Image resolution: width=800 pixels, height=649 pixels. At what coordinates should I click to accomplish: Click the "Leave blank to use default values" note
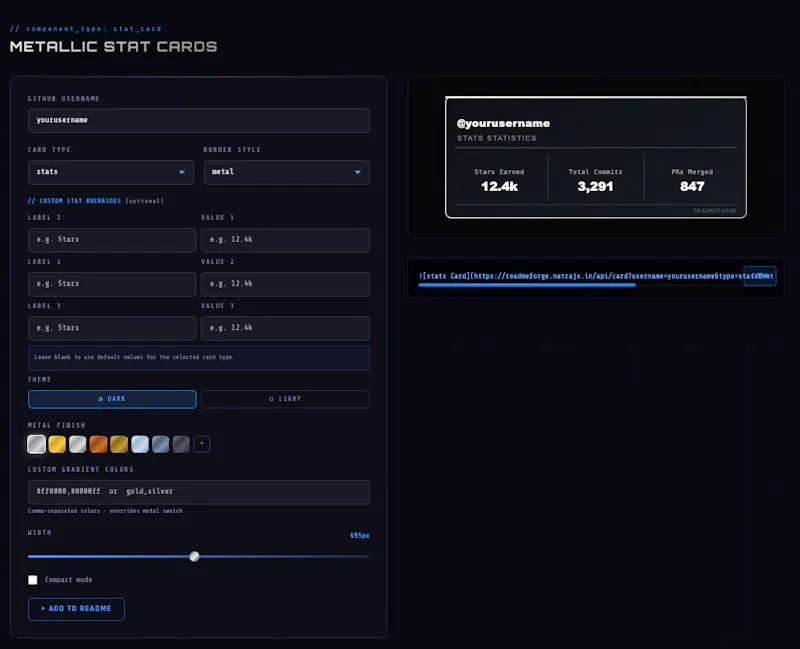point(198,357)
